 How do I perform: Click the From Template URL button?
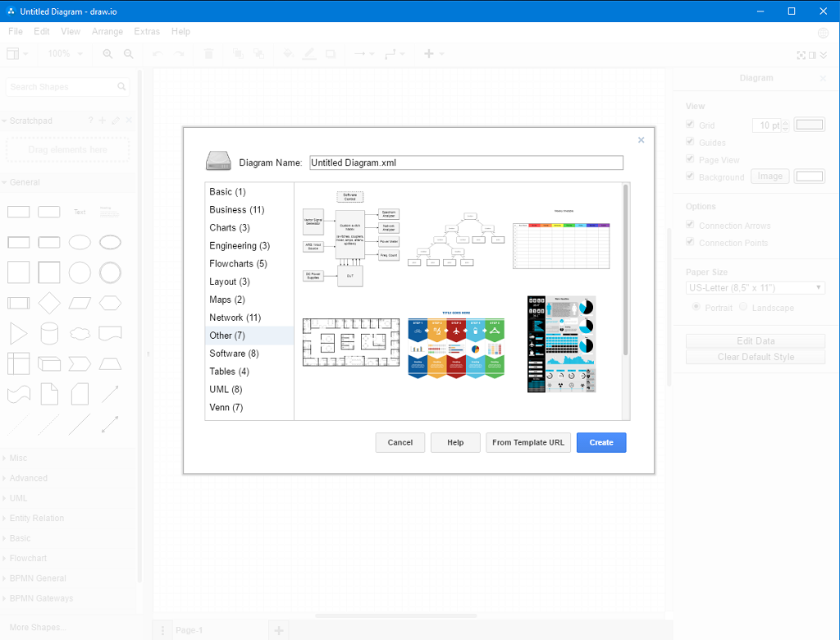tap(528, 443)
